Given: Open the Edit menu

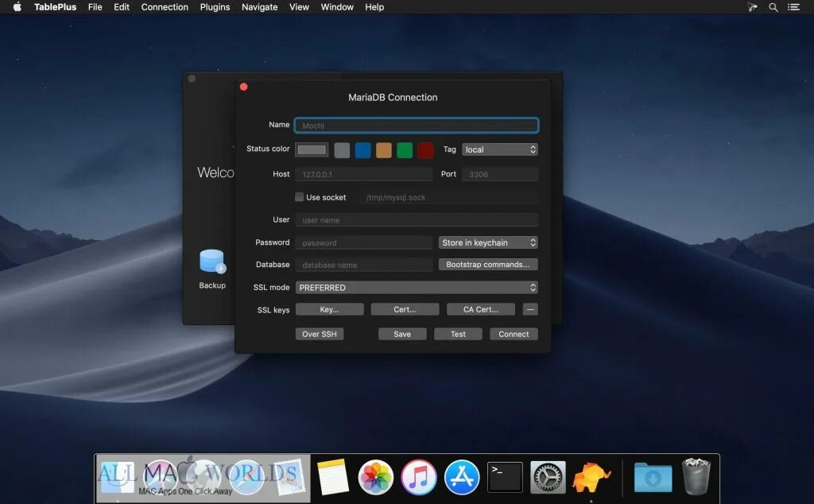Looking at the screenshot, I should [x=122, y=6].
